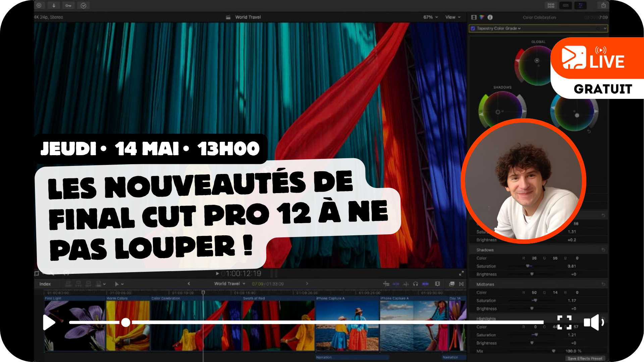
Task: Click the timeline playhead marker
Action: [x=203, y=293]
